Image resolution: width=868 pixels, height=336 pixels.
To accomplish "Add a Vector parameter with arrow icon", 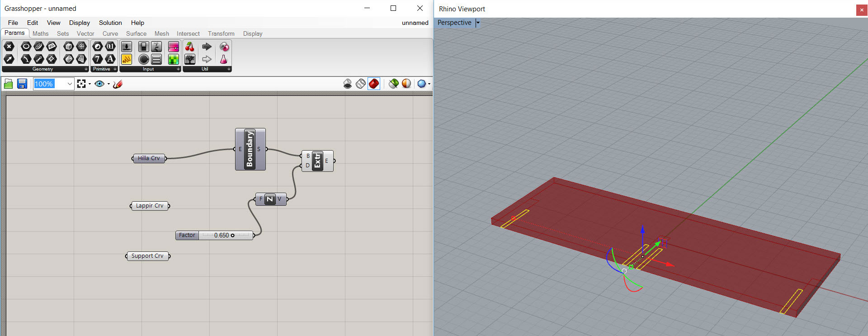I will (x=9, y=59).
